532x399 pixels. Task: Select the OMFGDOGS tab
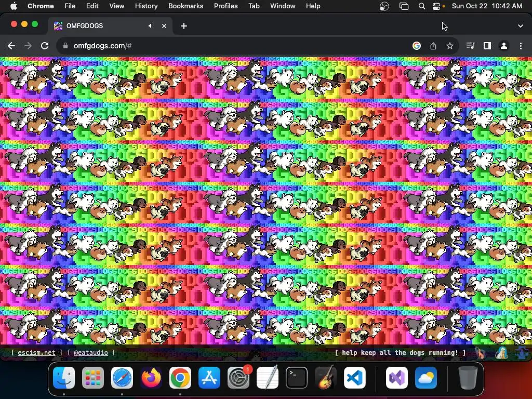click(x=110, y=26)
